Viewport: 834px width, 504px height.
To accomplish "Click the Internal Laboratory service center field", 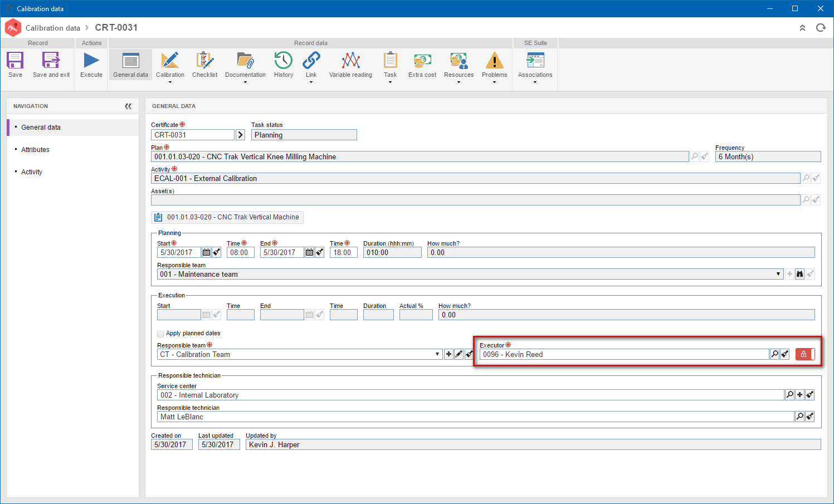I will coord(471,395).
